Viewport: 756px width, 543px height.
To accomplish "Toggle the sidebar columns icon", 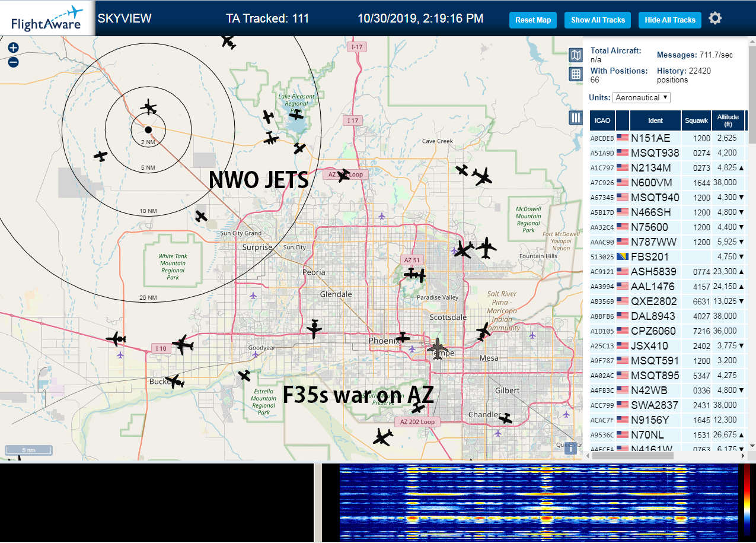I will point(575,118).
